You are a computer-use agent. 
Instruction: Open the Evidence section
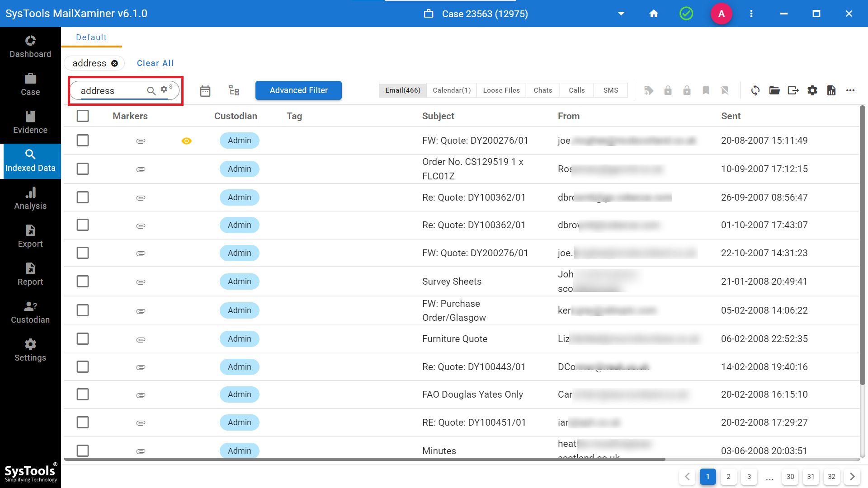click(30, 123)
